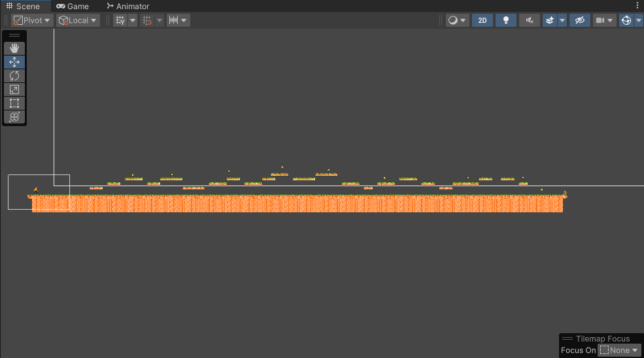Open the draw mode shading dropdown
This screenshot has height=358, width=644.
[x=457, y=20]
